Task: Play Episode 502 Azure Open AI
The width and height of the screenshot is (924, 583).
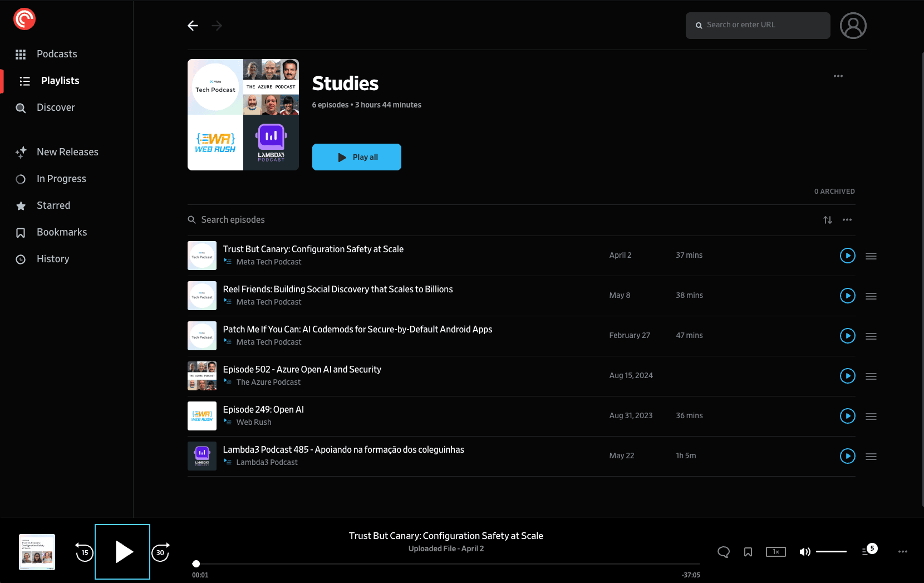Action: (x=848, y=376)
